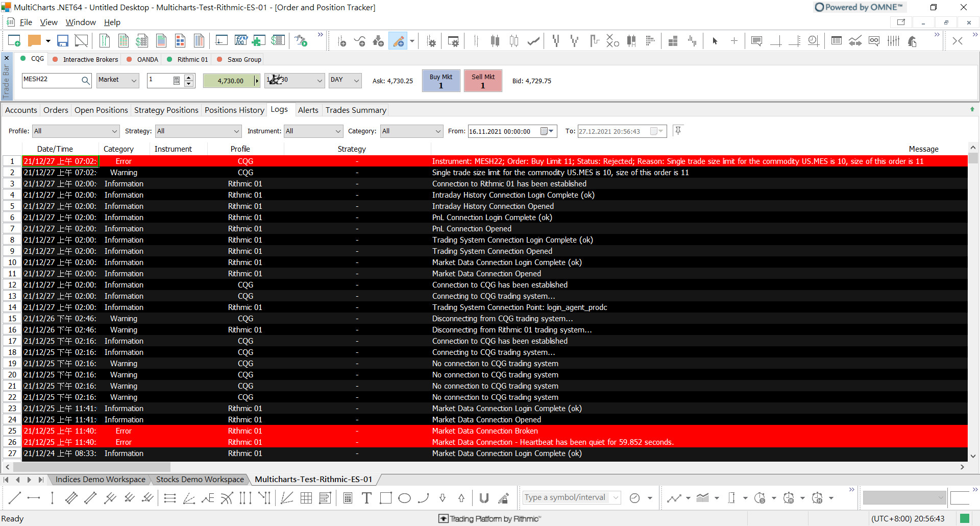The image size is (980, 526).
Task: Select the arrow pointer tool
Action: click(x=715, y=41)
